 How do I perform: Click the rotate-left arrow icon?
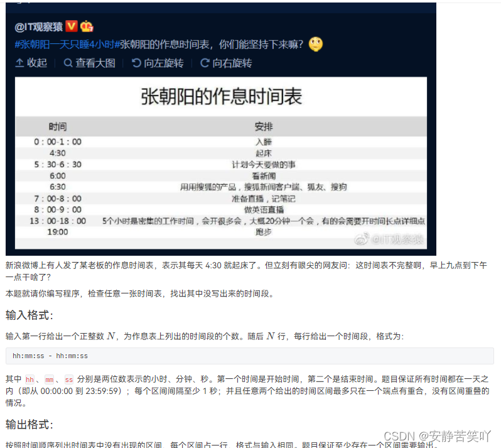(x=136, y=63)
